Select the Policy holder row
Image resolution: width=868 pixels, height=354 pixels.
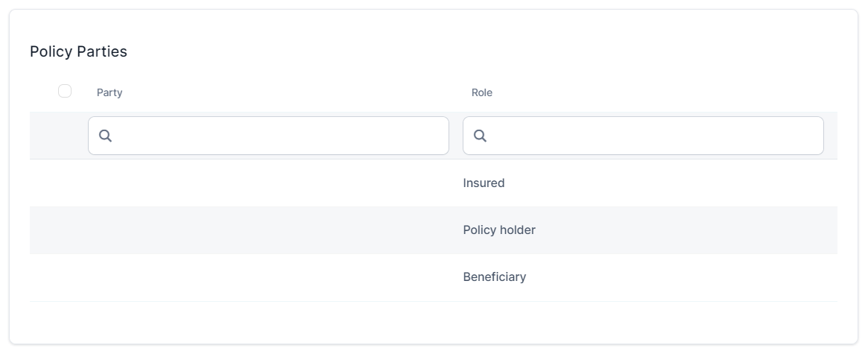click(499, 230)
